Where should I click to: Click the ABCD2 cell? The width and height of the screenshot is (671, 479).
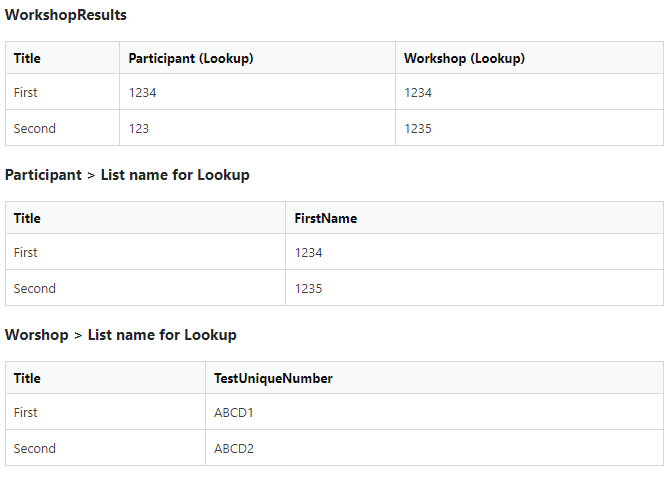pyautogui.click(x=234, y=448)
